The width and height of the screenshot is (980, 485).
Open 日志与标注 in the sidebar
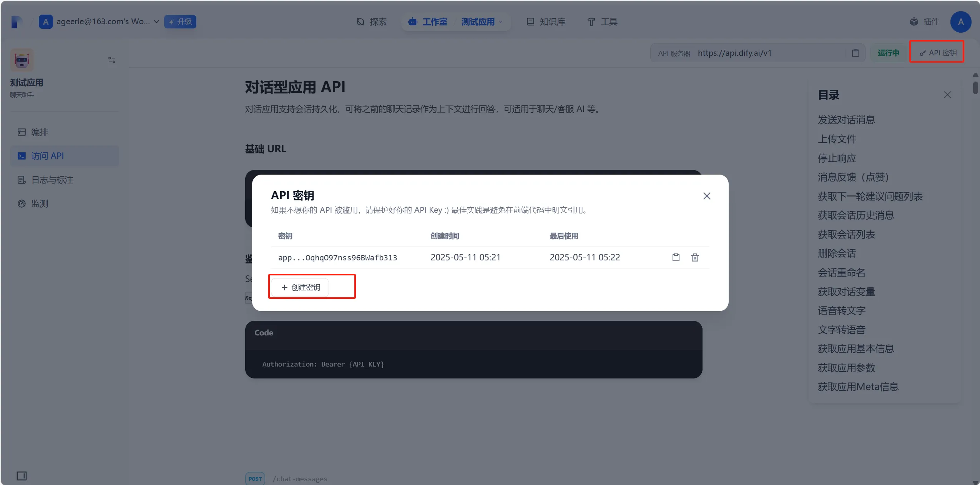point(52,180)
